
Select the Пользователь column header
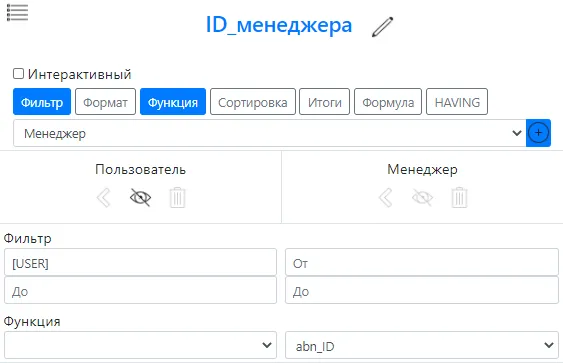coord(140,169)
